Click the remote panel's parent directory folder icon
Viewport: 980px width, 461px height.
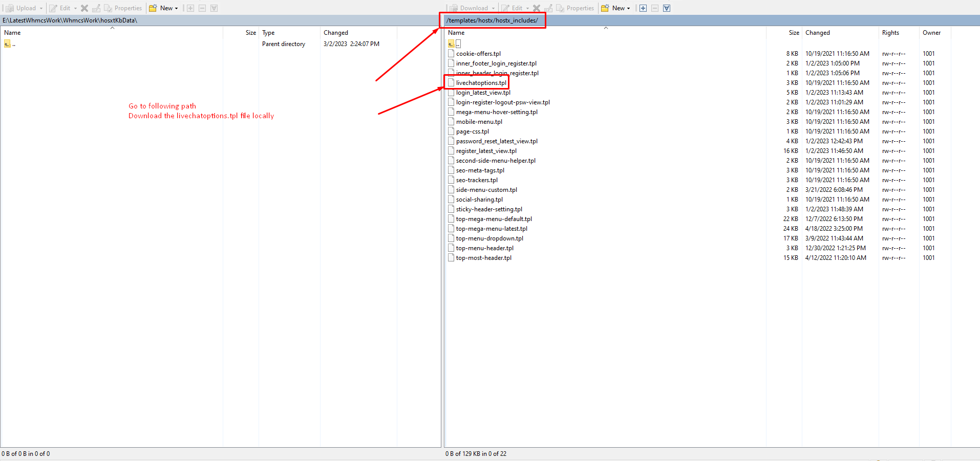(451, 44)
